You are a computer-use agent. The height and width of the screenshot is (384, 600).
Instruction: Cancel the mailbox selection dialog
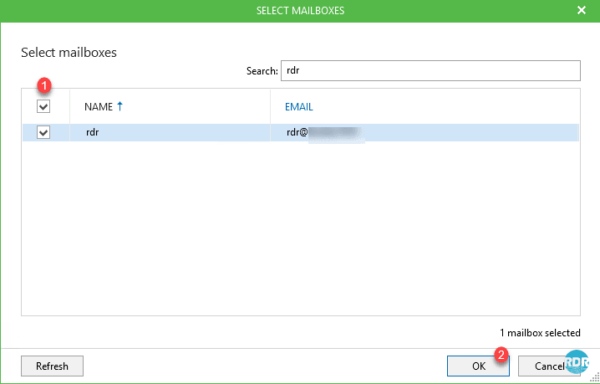[549, 366]
